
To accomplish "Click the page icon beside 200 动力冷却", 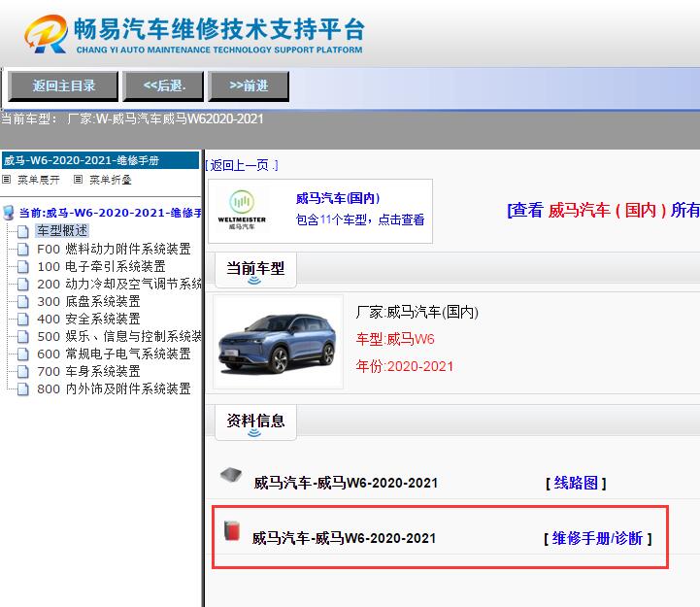I will click(22, 285).
